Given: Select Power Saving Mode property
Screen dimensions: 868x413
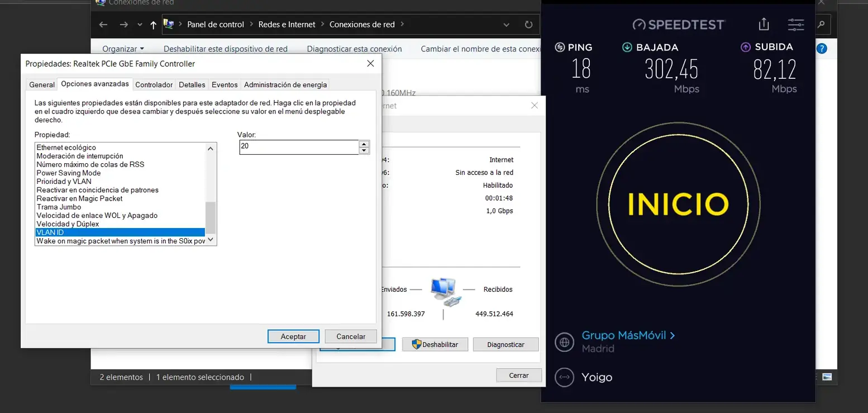Looking at the screenshot, I should 120,173.
